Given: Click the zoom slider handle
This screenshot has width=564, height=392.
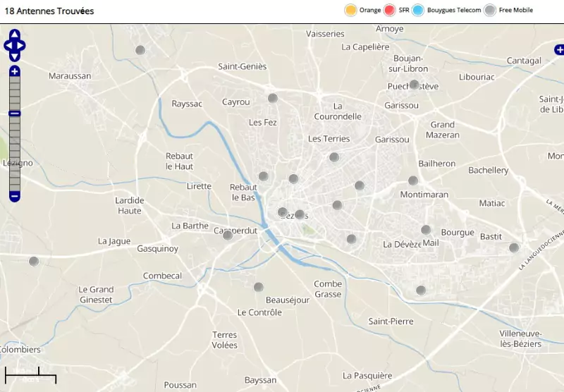Looking at the screenshot, I should pos(15,114).
